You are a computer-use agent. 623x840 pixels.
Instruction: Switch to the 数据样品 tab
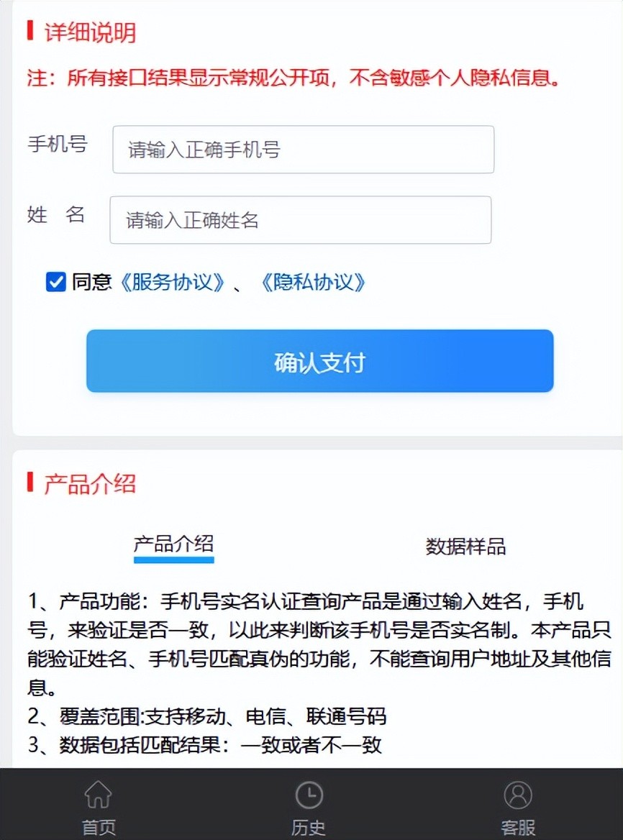click(465, 547)
